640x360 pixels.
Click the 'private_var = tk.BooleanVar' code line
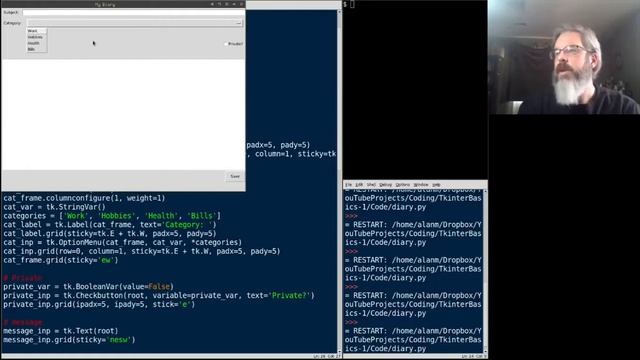[x=89, y=287]
